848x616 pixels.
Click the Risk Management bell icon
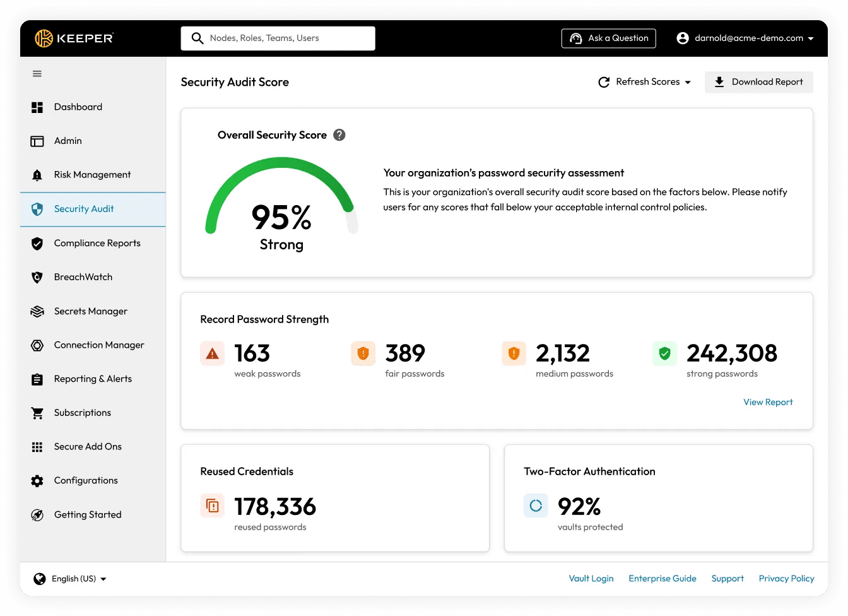(x=37, y=175)
